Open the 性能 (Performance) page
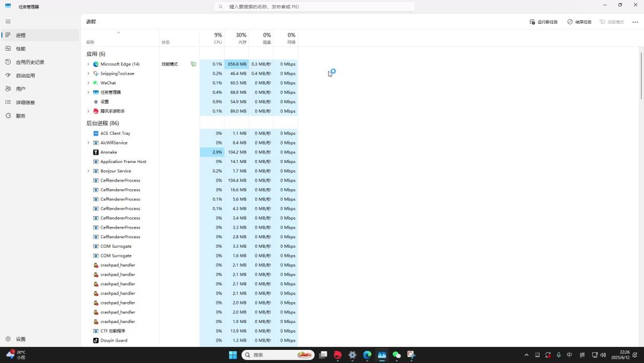The image size is (644, 363). 21,49
